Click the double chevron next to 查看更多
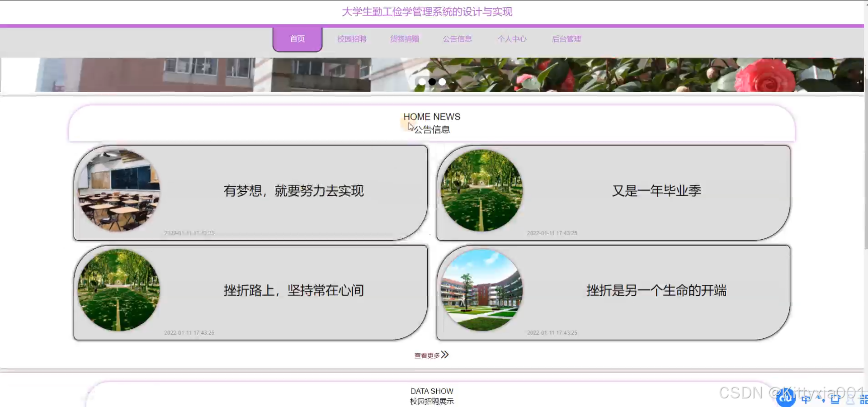 click(x=445, y=355)
